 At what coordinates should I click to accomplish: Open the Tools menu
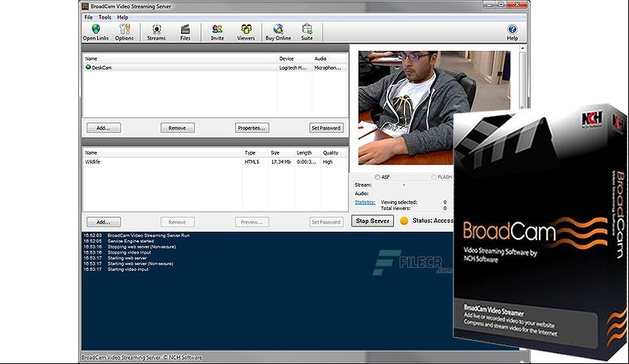coord(104,17)
